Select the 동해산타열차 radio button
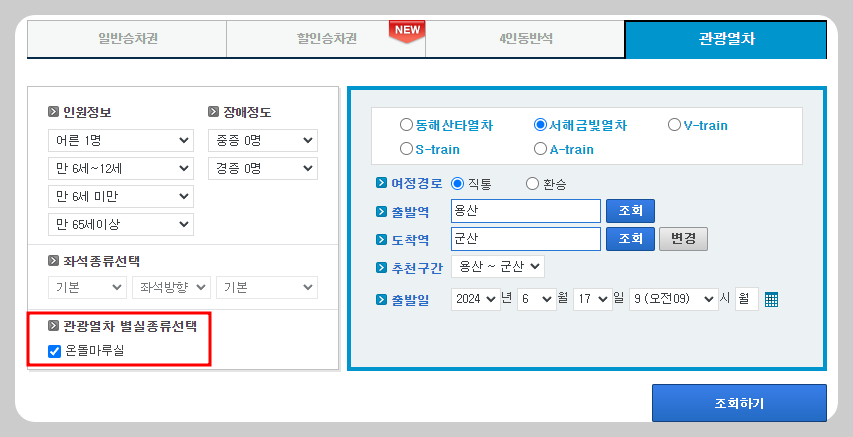The image size is (853, 437). (x=406, y=125)
